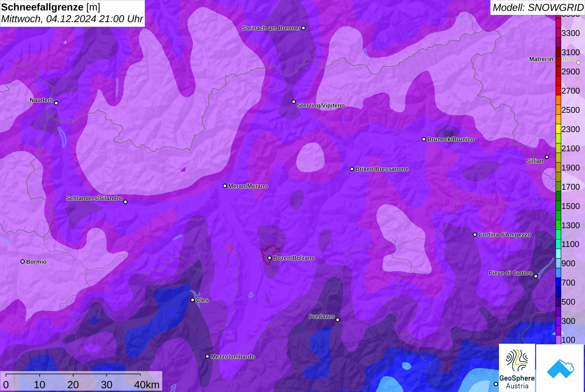The width and height of the screenshot is (585, 392).
Task: Click the Mezzolombardo town label
Action: click(x=233, y=357)
